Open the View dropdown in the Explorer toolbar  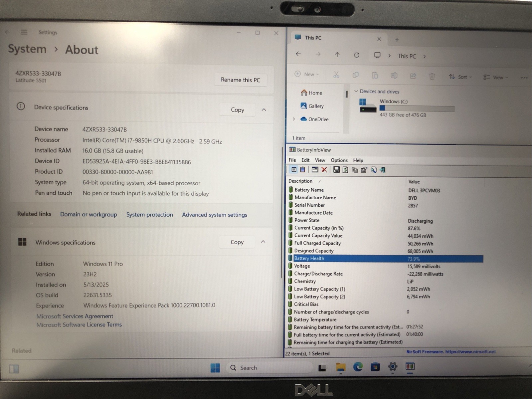click(x=496, y=77)
